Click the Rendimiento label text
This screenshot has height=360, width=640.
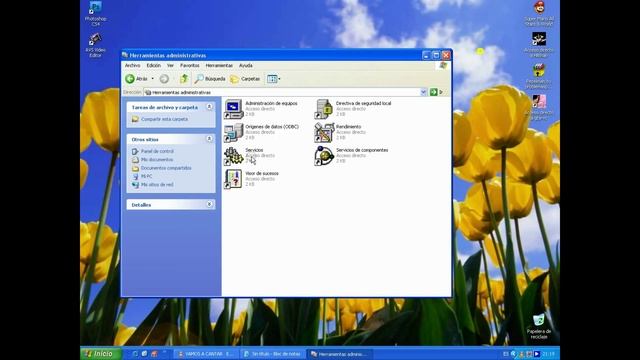(x=349, y=127)
